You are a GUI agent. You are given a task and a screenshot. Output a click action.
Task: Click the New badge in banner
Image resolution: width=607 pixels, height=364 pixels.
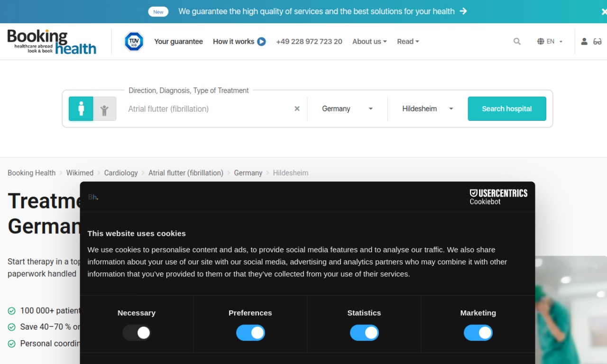tap(158, 12)
